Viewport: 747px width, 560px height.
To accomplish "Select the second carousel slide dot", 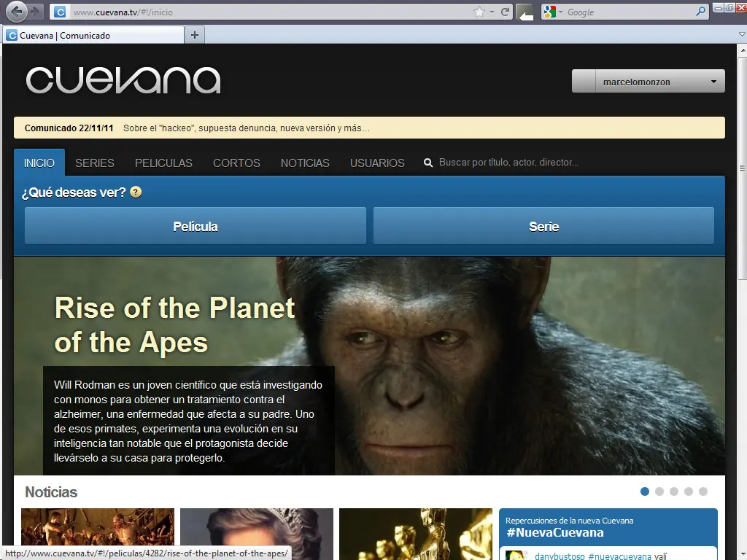I will pos(659,491).
